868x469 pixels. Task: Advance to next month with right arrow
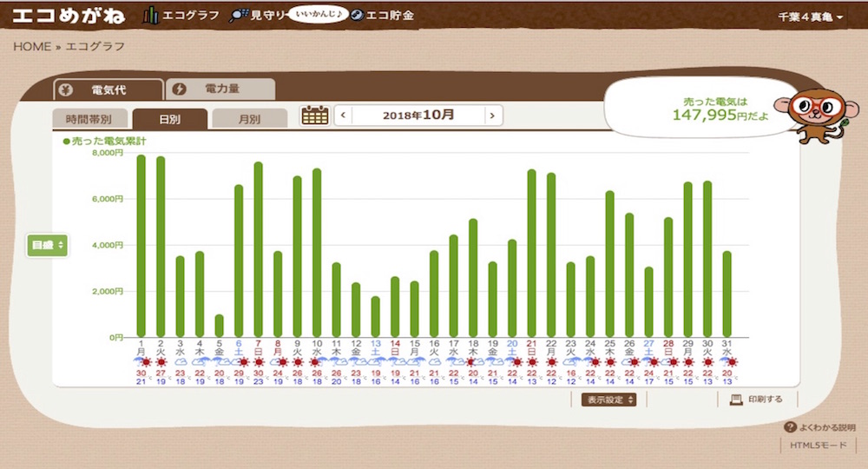click(x=493, y=115)
